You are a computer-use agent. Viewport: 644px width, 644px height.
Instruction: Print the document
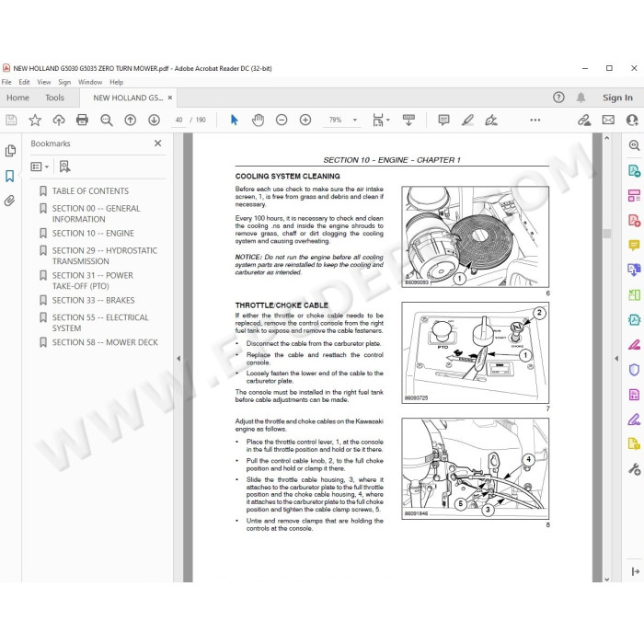coord(82,120)
